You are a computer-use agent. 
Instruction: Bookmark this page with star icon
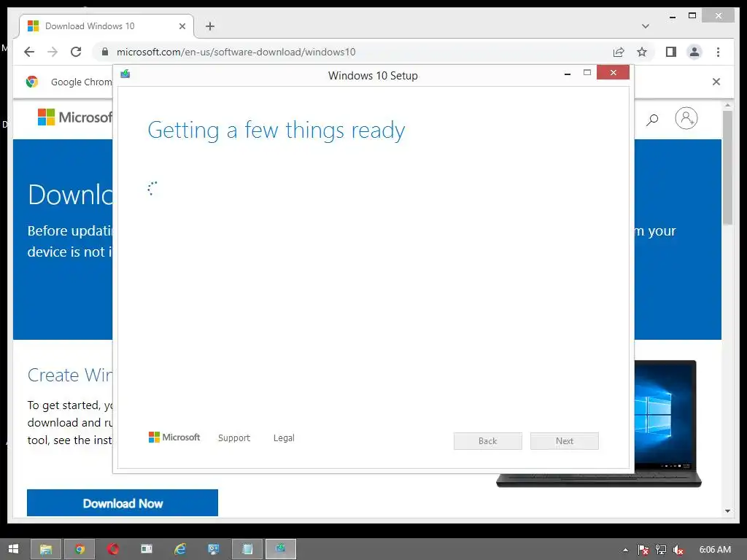coord(642,52)
